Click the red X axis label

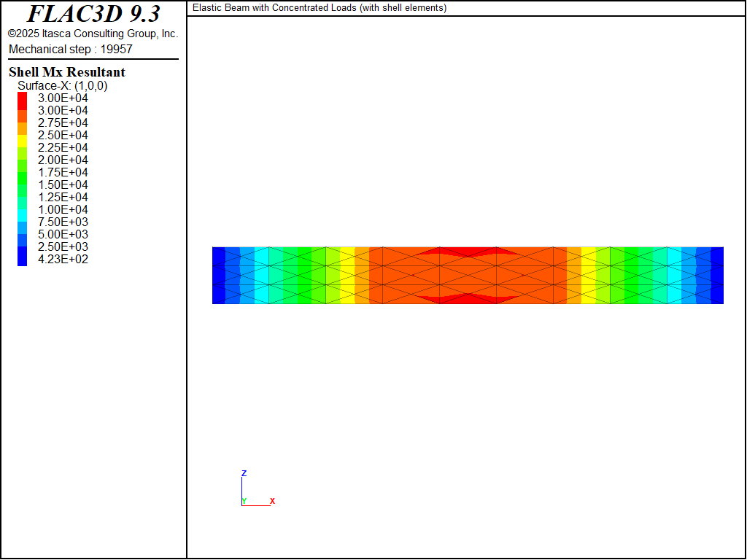click(272, 502)
